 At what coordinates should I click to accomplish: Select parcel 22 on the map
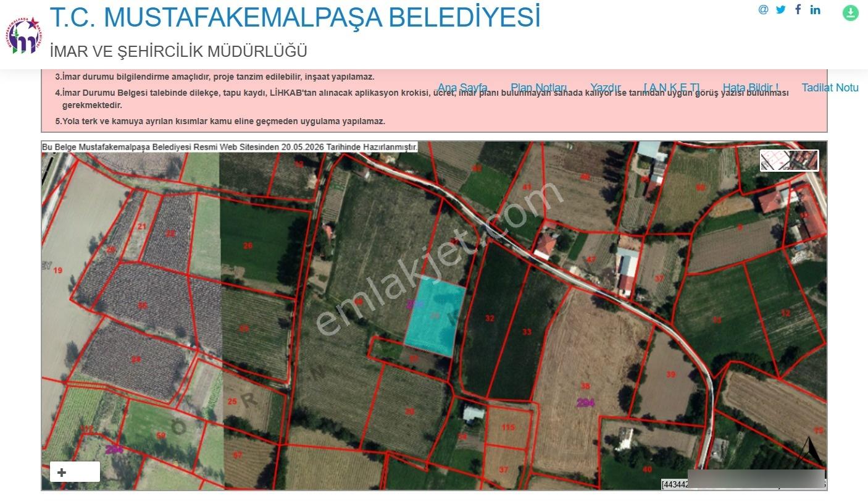click(x=170, y=234)
